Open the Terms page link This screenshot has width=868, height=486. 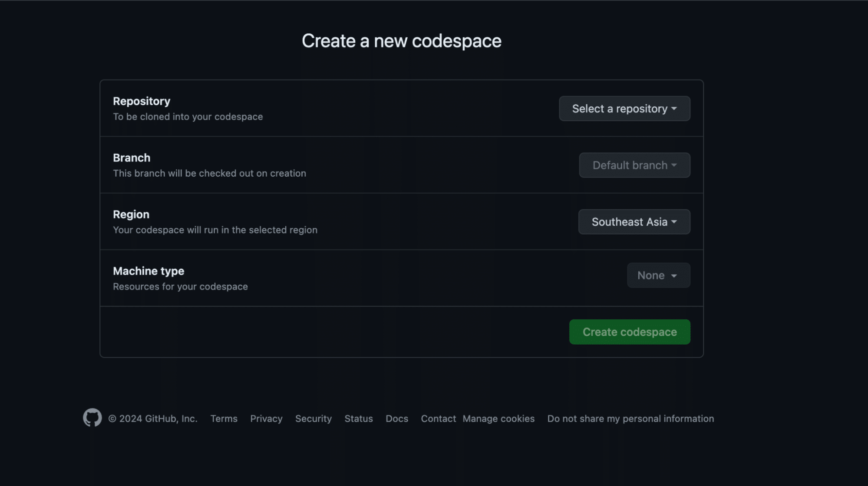point(224,418)
